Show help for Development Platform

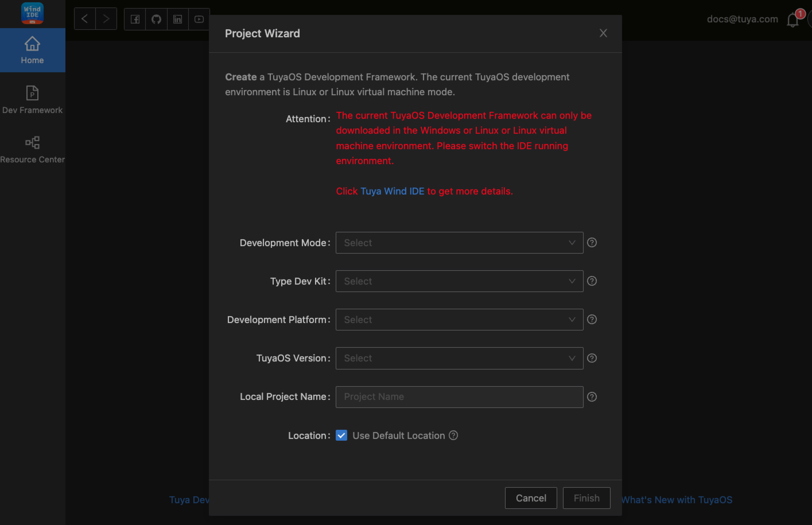592,320
